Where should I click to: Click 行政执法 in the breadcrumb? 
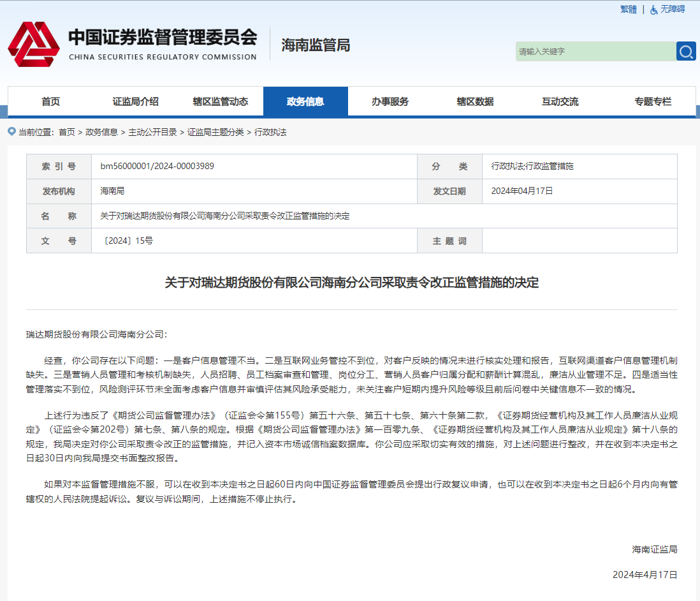[270, 132]
